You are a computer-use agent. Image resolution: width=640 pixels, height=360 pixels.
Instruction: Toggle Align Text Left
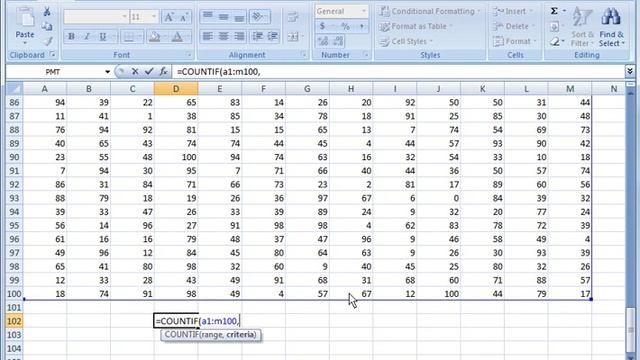point(207,37)
